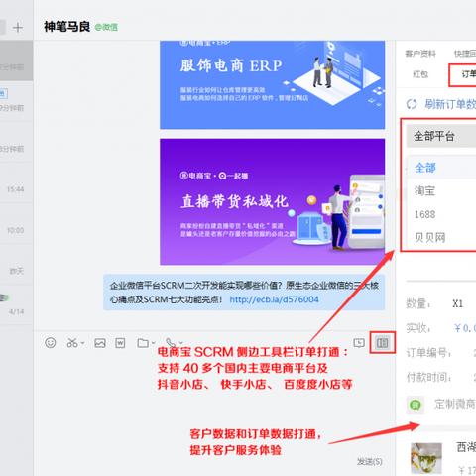Expand the folder options arrow
The image size is (476, 476).
point(153,343)
